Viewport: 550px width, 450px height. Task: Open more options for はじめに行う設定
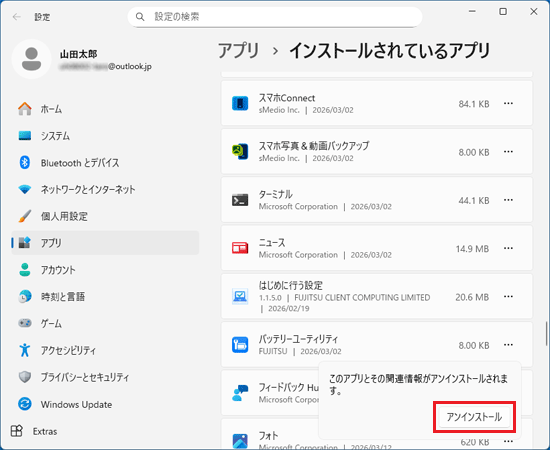coord(508,296)
